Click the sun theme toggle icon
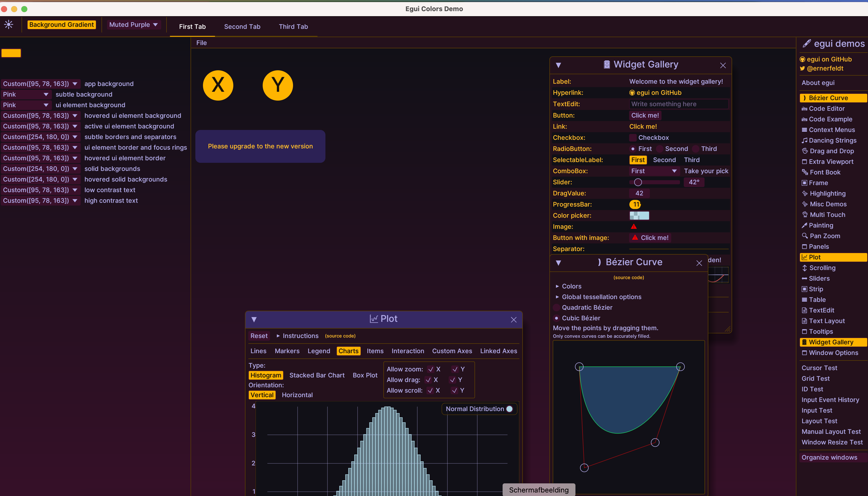The image size is (868, 496). pyautogui.click(x=9, y=25)
